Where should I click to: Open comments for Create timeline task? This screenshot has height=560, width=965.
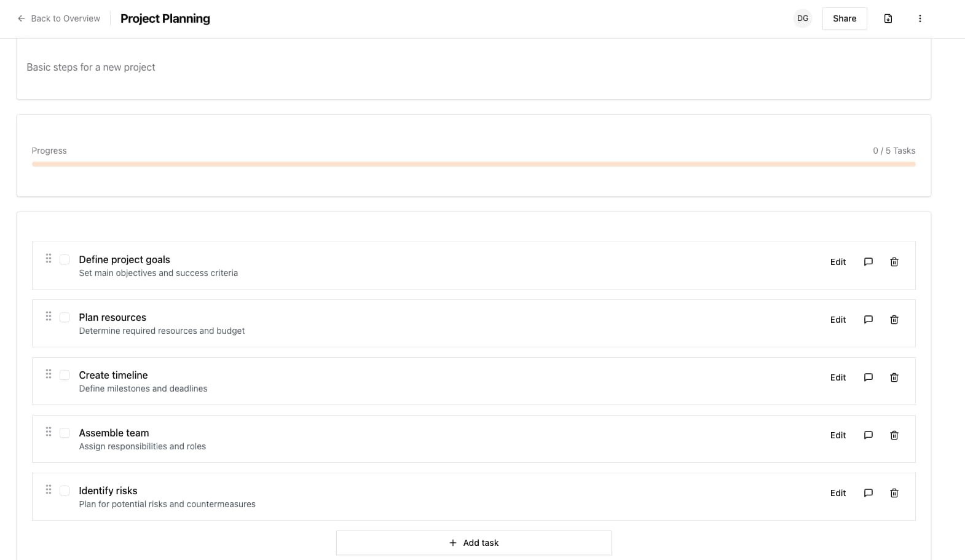click(x=868, y=377)
